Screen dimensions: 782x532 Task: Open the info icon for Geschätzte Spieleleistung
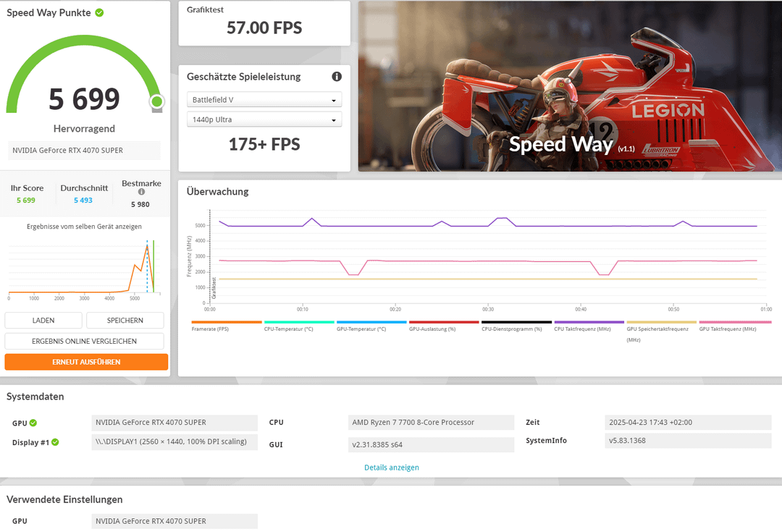(x=337, y=76)
